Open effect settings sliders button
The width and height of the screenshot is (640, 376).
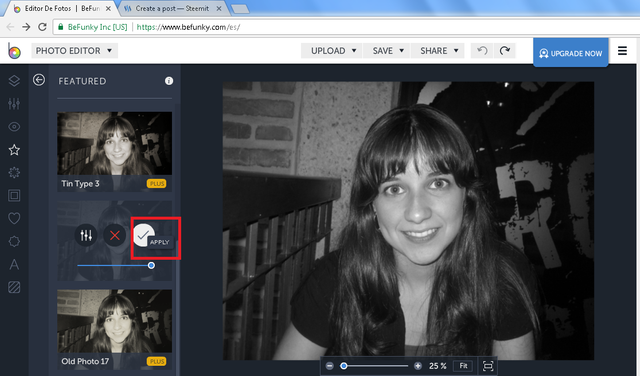click(86, 235)
